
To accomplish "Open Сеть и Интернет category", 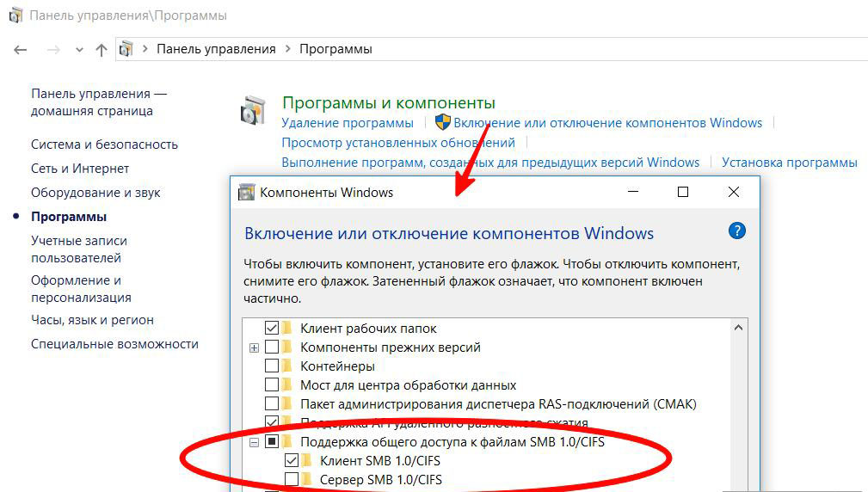I will coord(80,169).
